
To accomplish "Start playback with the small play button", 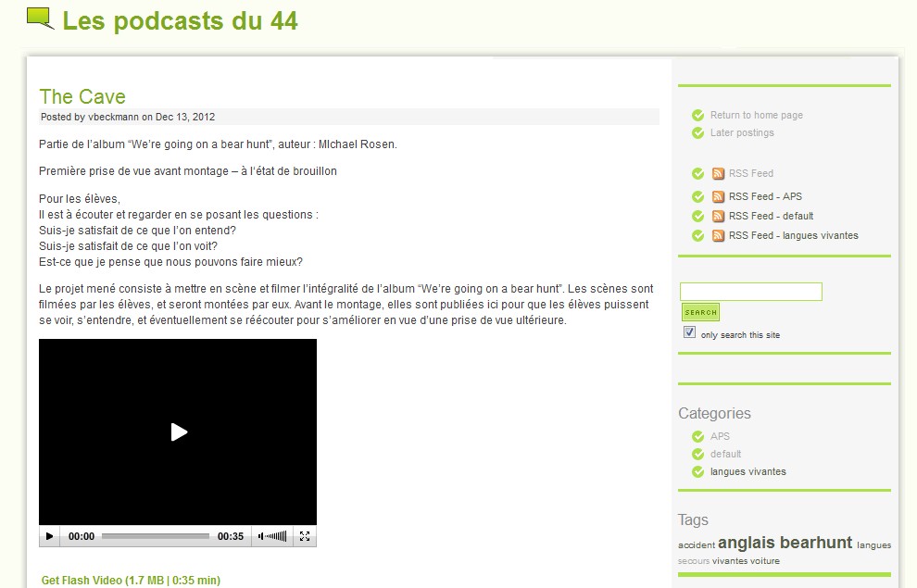I will click(x=50, y=536).
